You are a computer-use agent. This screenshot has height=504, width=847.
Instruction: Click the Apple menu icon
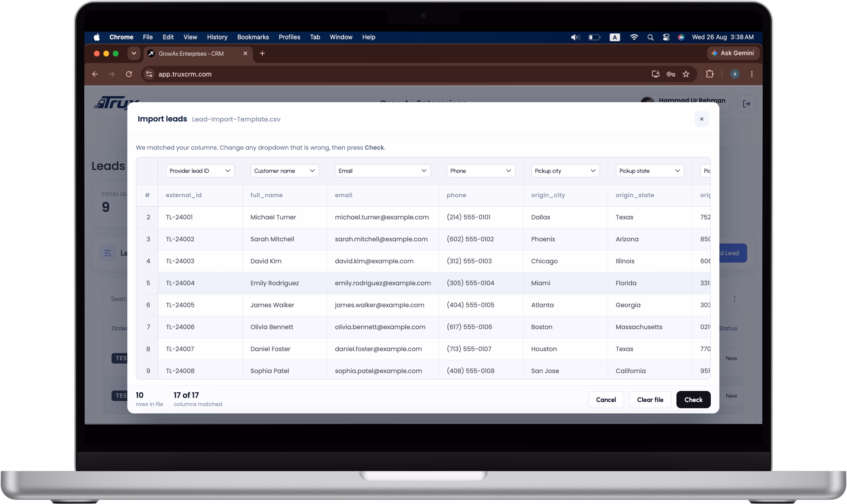click(97, 37)
